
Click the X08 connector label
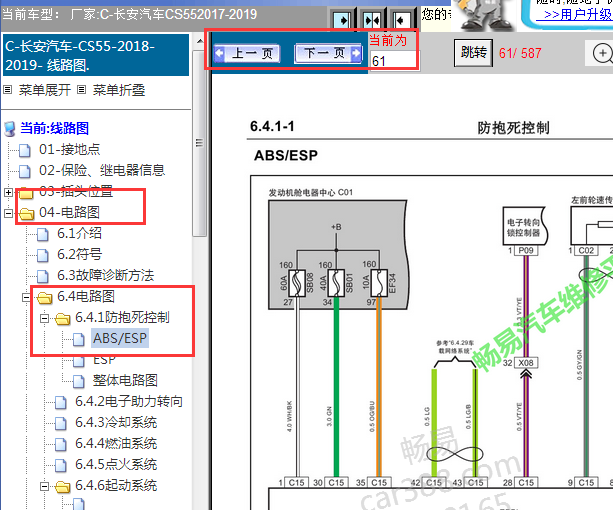[526, 363]
